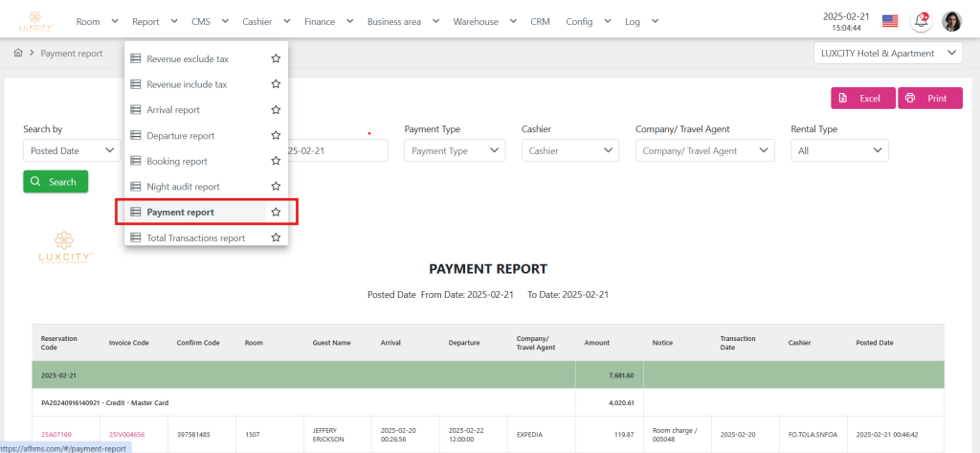Screen dimensions: 980x453
Task: Click the green Search button
Action: tap(56, 182)
